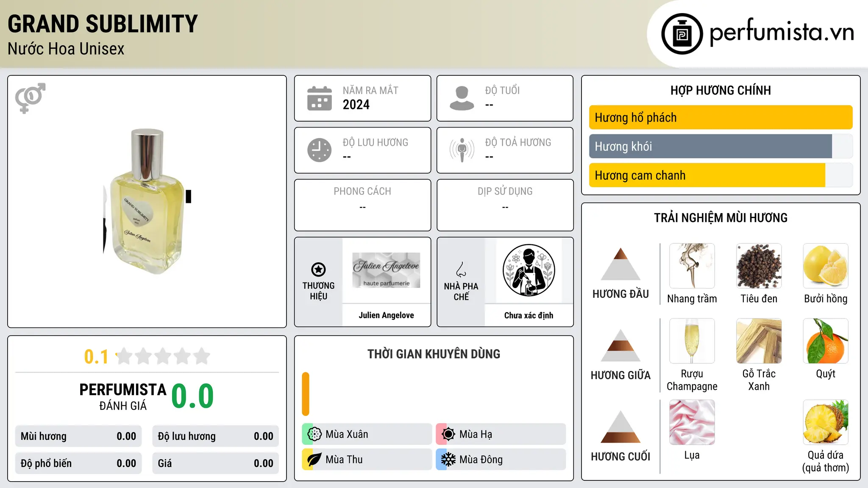Image resolution: width=868 pixels, height=488 pixels.
Task: Select the Quả dứa note image
Action: coord(826,422)
